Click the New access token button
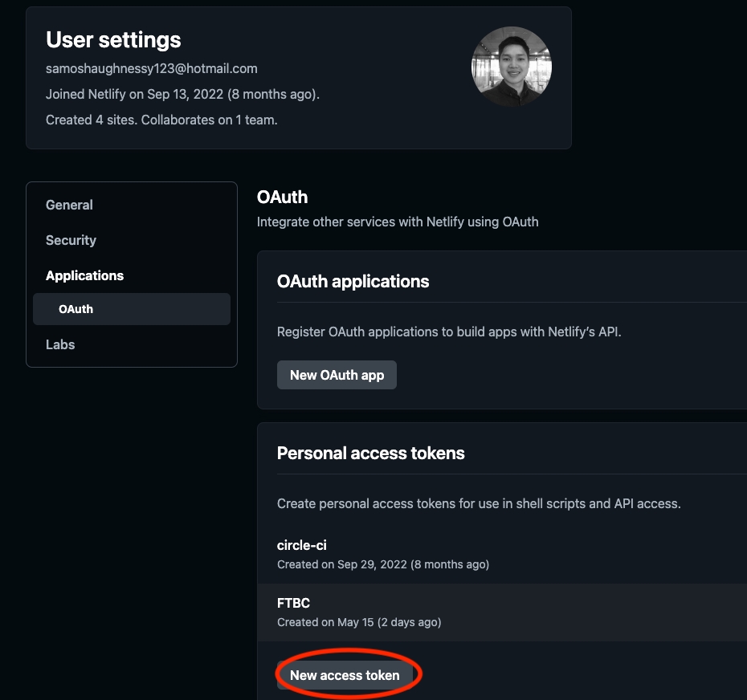Viewport: 747px width, 700px height. [x=345, y=675]
